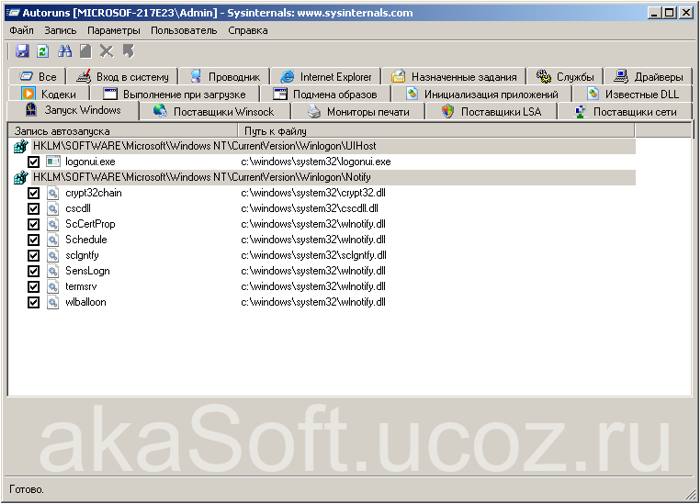
Task: Uncheck the logonui.exe autorun entry
Action: tap(33, 162)
